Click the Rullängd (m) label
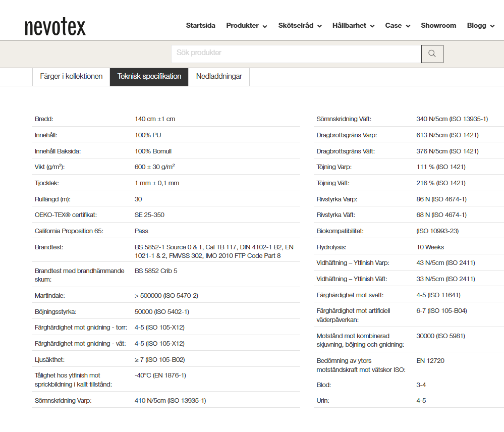Screen dimensions: 504x432 tap(53, 199)
